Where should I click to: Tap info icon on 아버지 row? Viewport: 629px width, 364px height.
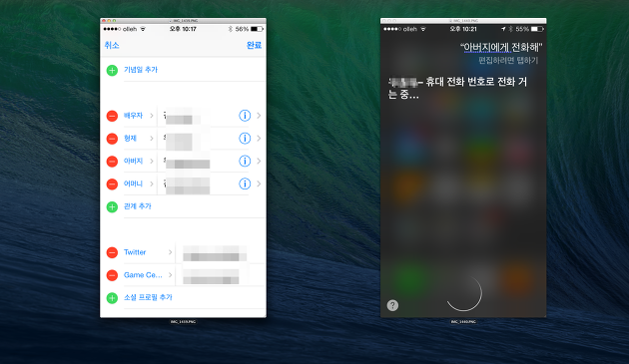pyautogui.click(x=245, y=162)
